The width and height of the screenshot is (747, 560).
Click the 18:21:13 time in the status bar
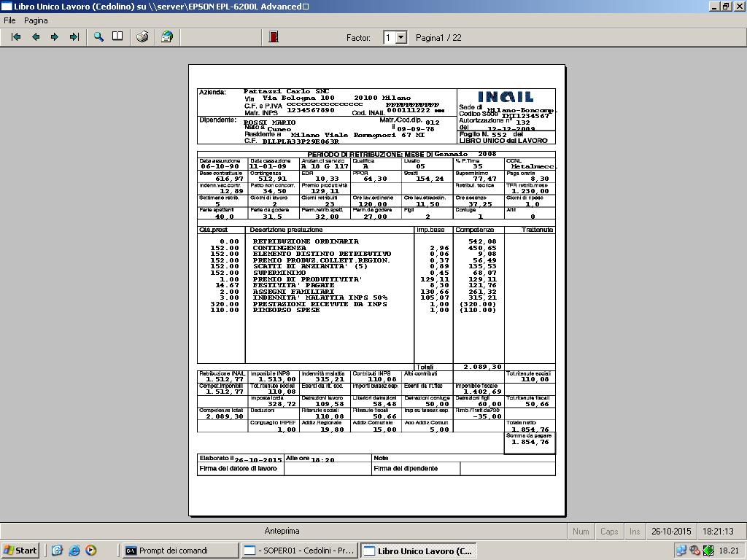coord(719,531)
